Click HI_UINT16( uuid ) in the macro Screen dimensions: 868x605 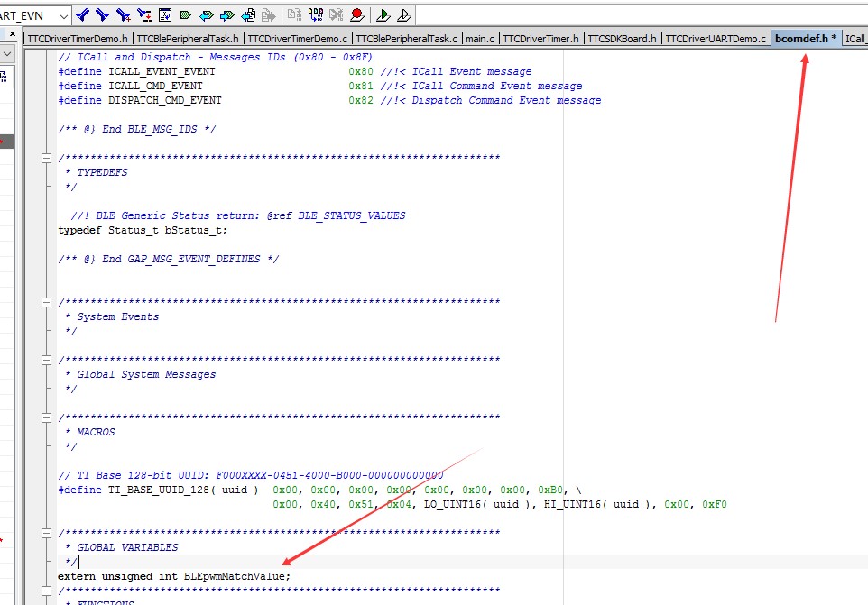click(x=599, y=504)
